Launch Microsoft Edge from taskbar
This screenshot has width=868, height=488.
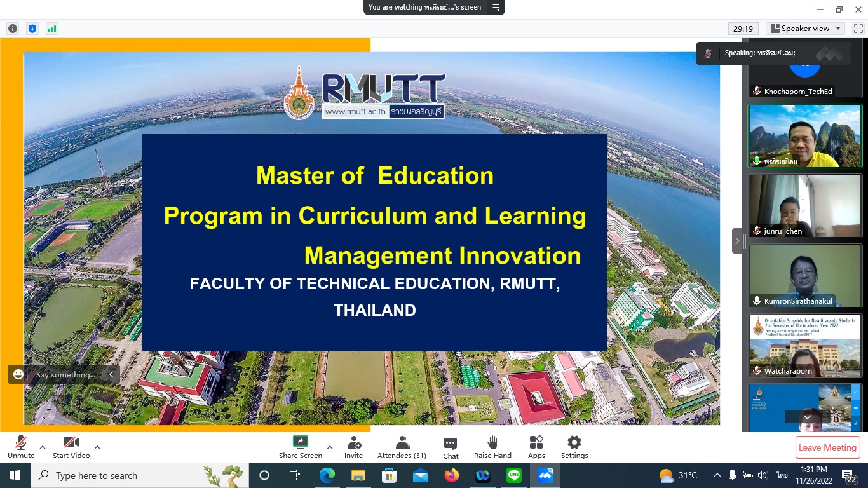pyautogui.click(x=327, y=475)
